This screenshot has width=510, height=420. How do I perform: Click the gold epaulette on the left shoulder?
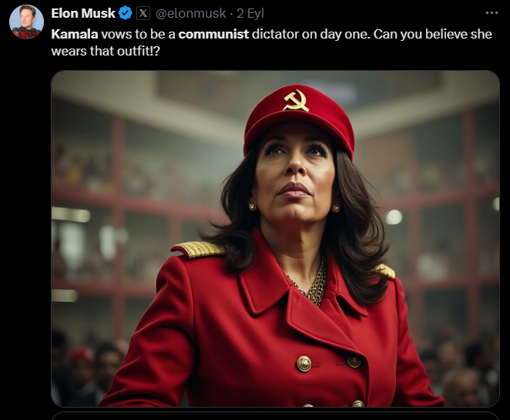[199, 249]
